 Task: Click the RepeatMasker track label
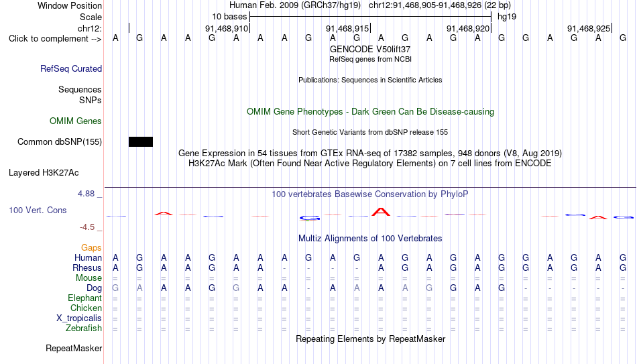(74, 348)
